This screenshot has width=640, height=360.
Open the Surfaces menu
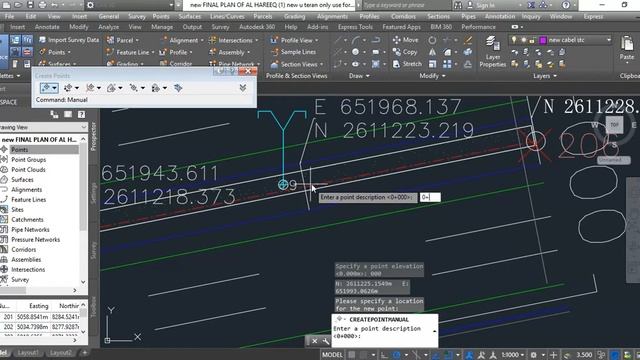pyautogui.click(x=189, y=16)
